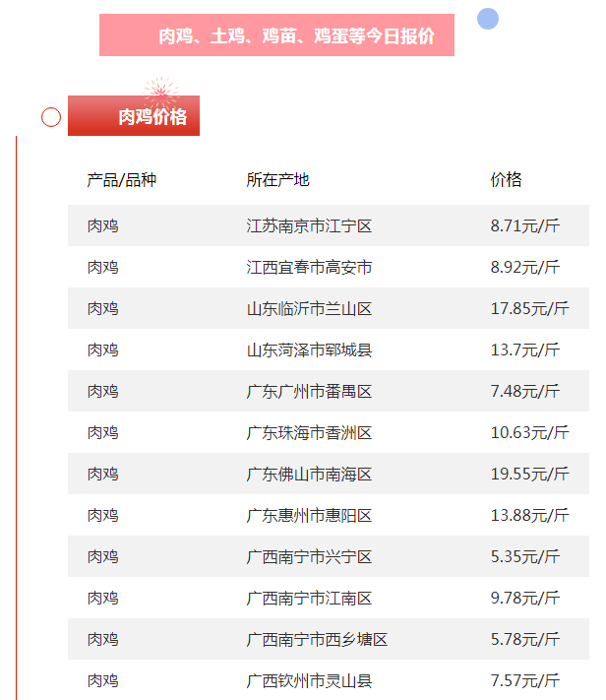
Task: Choose the 广东广州市番禺区 location entry
Action: pyautogui.click(x=309, y=392)
